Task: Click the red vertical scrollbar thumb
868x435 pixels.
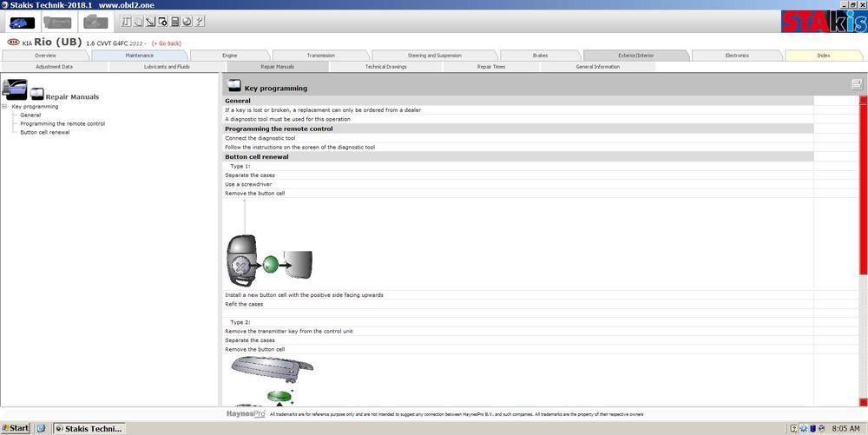Action: tap(863, 188)
